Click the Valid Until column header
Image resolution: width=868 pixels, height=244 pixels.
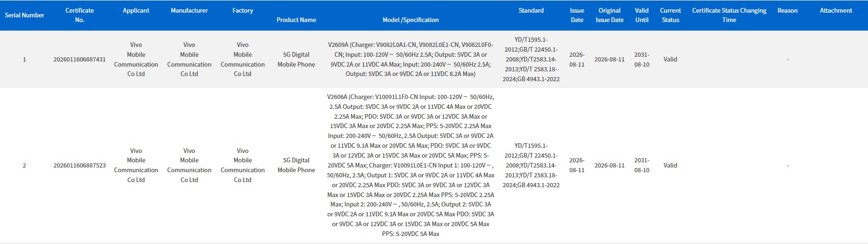pyautogui.click(x=642, y=15)
